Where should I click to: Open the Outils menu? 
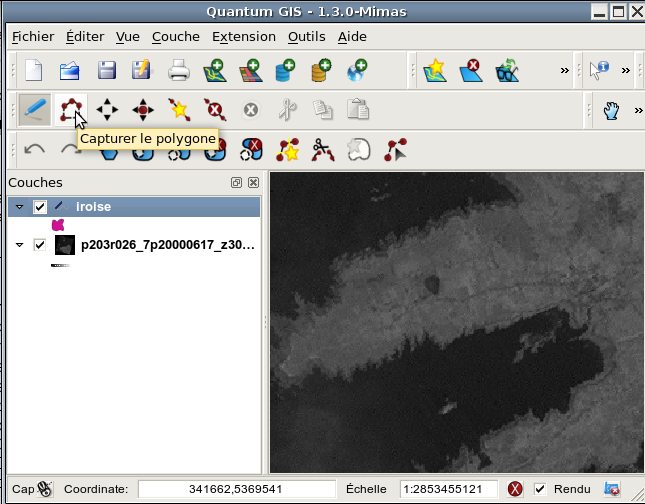point(307,37)
